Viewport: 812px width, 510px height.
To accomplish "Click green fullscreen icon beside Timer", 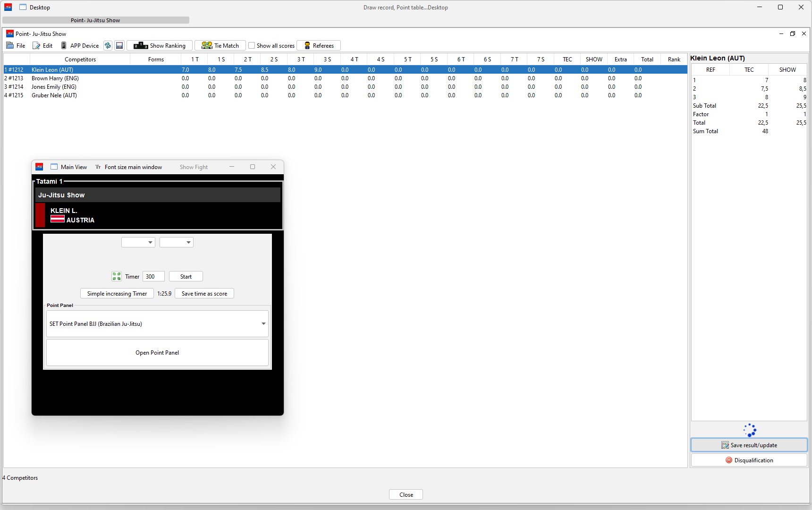I will (117, 277).
